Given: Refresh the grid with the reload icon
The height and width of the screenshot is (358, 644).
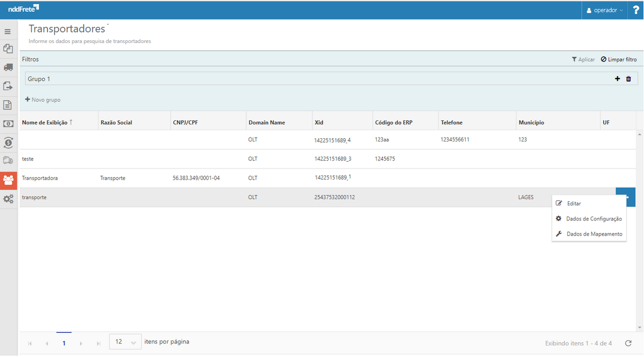Looking at the screenshot, I should tap(628, 343).
